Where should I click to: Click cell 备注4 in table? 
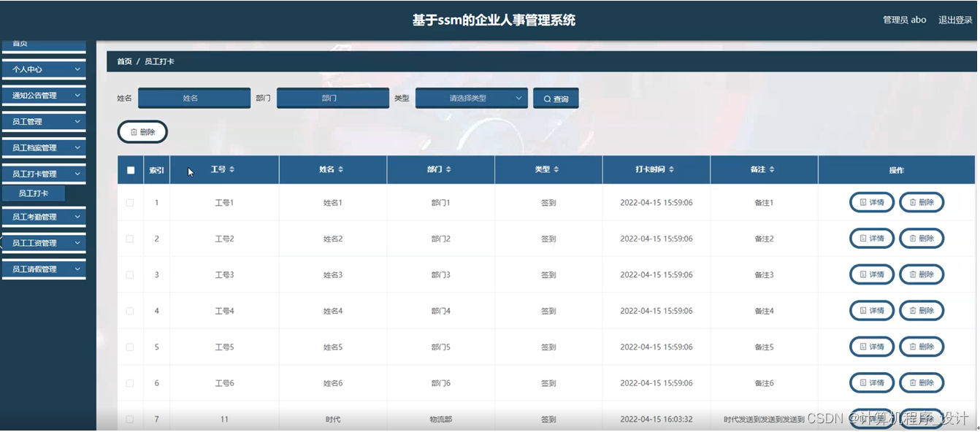[x=764, y=311]
